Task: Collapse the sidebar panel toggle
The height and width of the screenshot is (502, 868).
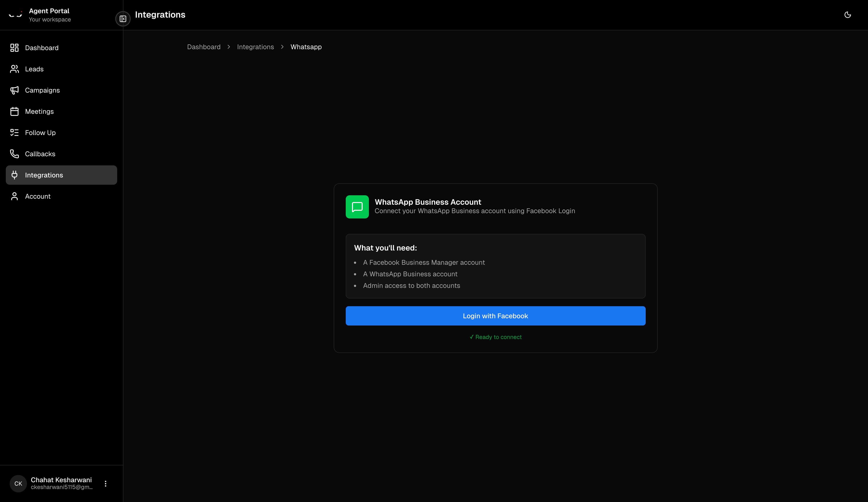Action: [x=123, y=19]
